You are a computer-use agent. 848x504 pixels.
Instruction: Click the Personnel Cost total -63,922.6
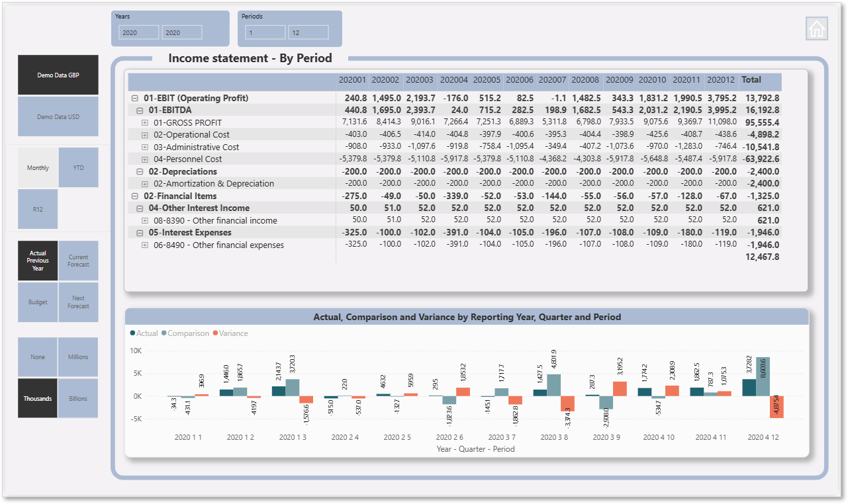[x=761, y=159]
